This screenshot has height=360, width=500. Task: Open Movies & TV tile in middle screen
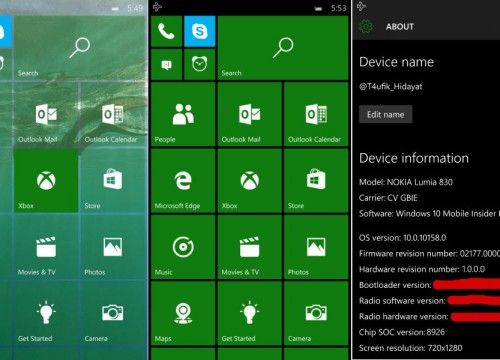pyautogui.click(x=250, y=247)
